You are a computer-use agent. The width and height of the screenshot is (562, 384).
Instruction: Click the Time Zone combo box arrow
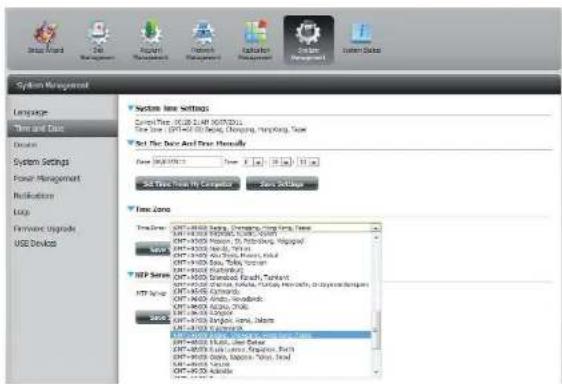point(376,228)
